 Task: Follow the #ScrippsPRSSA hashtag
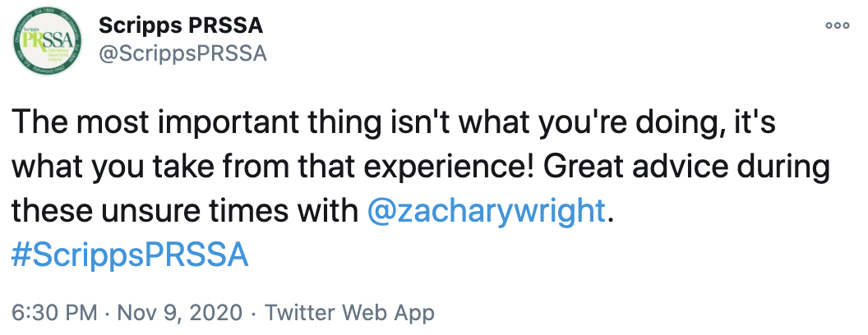(130, 255)
